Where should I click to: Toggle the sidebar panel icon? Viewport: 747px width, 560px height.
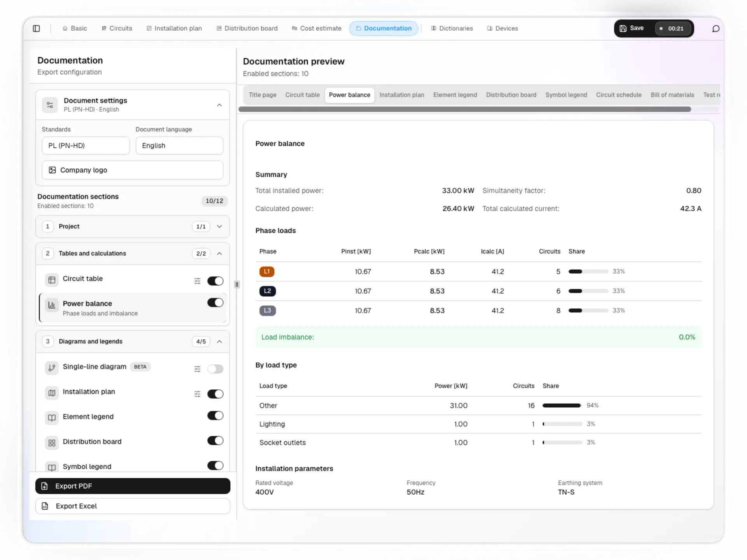36,28
